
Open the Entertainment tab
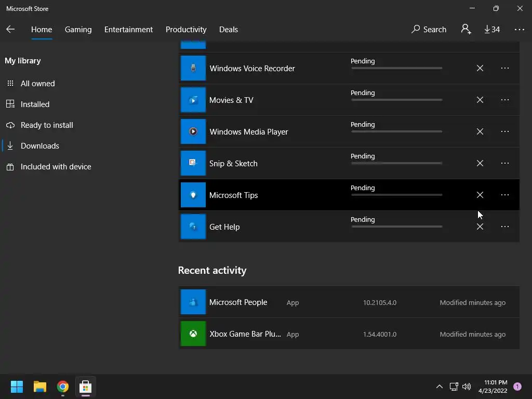(x=129, y=30)
